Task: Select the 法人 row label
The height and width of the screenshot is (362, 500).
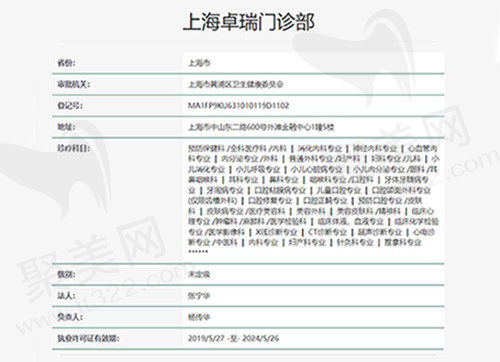Action: click(x=66, y=296)
